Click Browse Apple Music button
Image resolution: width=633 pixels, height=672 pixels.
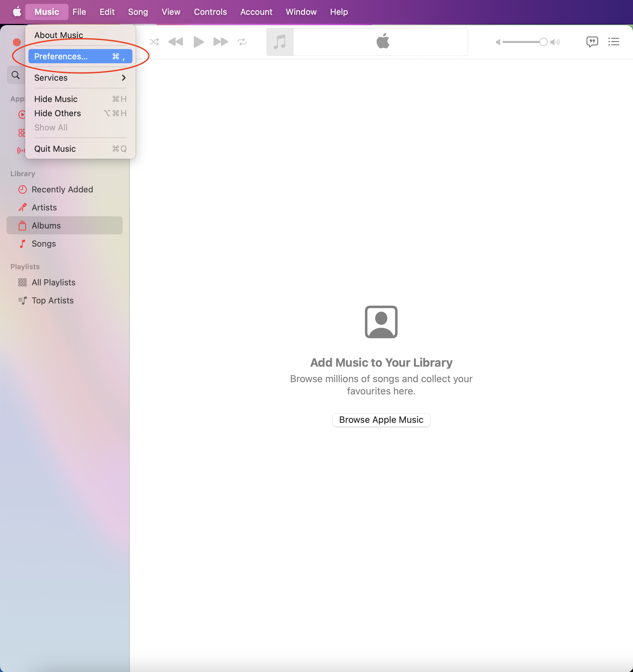click(x=381, y=420)
